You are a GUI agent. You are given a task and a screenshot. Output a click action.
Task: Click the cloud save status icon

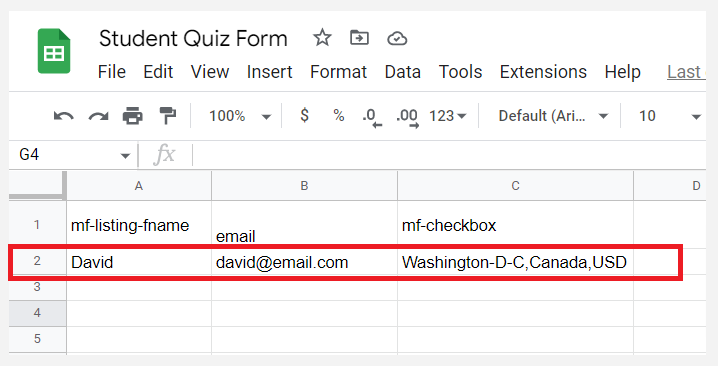point(397,38)
